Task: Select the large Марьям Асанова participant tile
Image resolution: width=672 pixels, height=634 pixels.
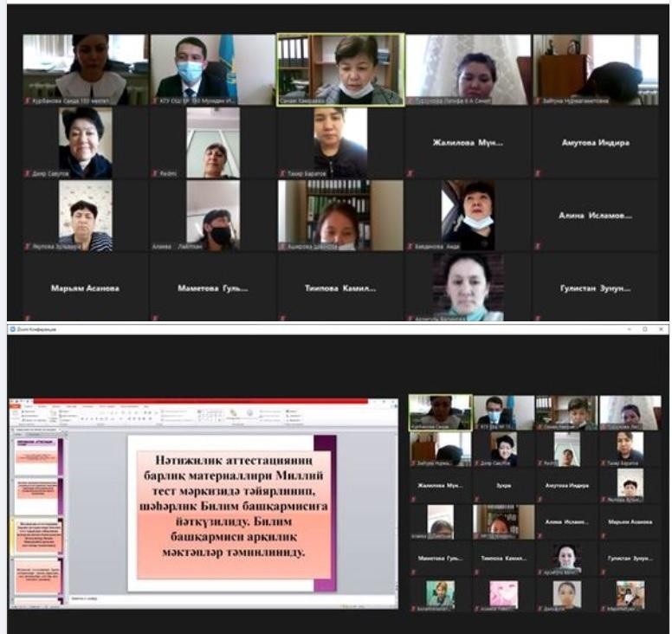Action: [x=85, y=288]
